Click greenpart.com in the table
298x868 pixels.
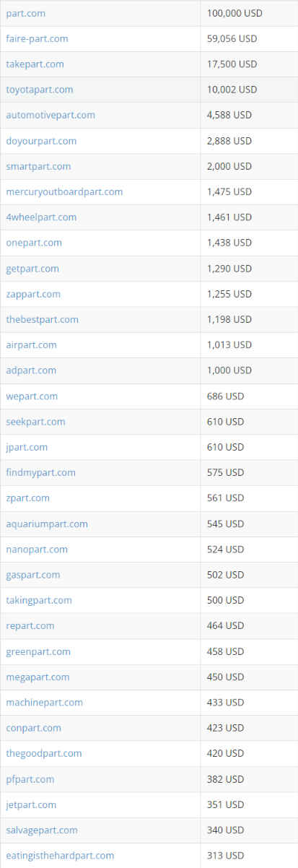click(x=38, y=651)
